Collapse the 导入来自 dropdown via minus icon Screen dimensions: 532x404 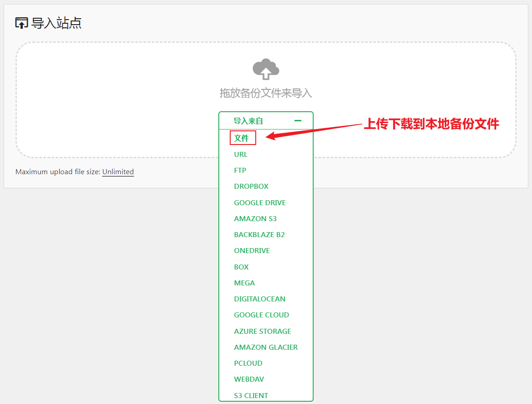[x=298, y=121]
